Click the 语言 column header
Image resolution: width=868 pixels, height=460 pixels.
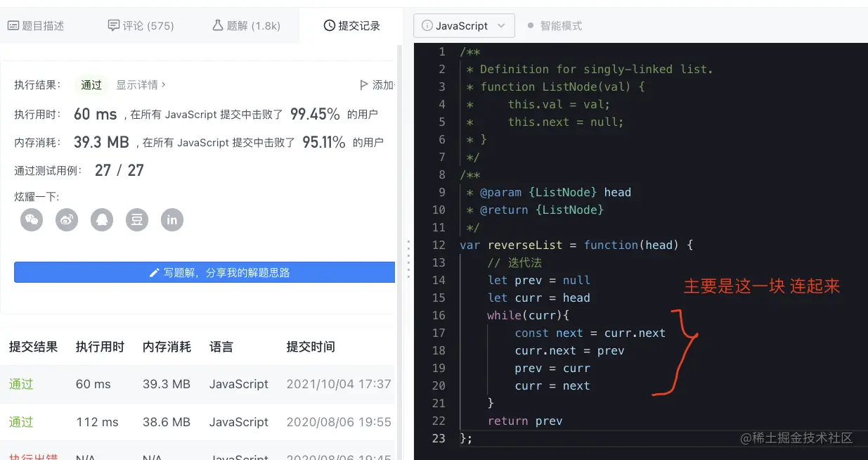pyautogui.click(x=221, y=347)
